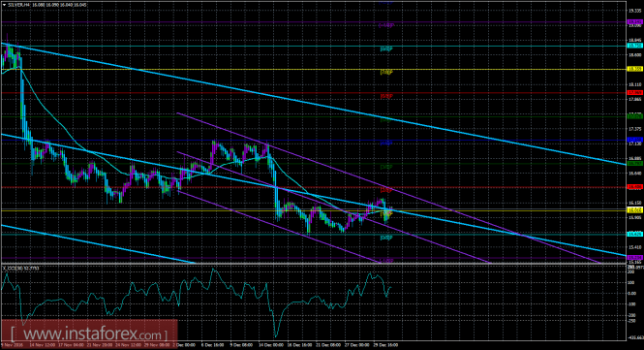
Task: Select the red [6/8]P Murrey level label
Action: click(x=386, y=96)
